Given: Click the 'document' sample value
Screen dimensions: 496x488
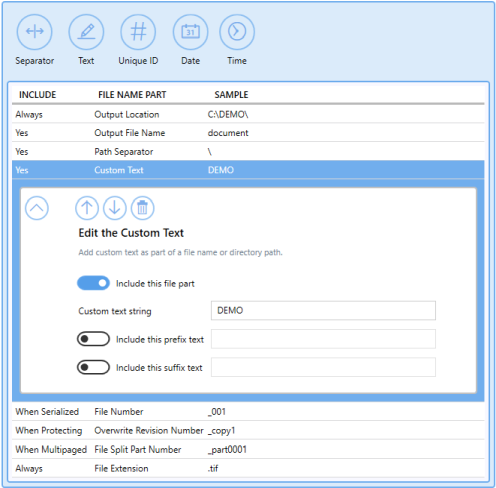Looking at the screenshot, I should tap(228, 133).
